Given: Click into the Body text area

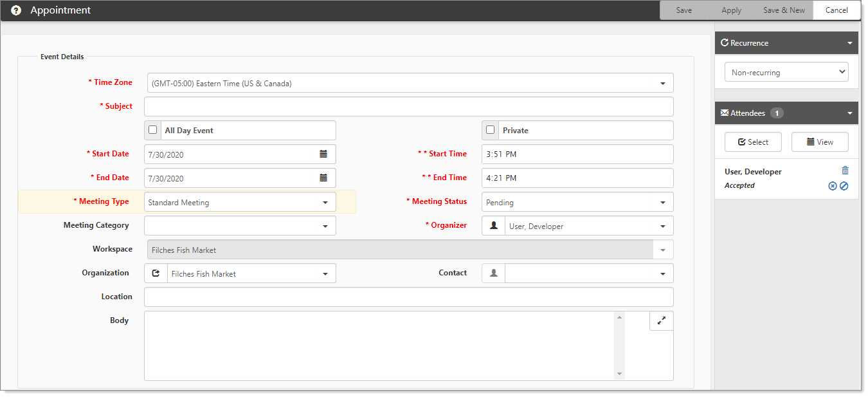Looking at the screenshot, I should 379,346.
